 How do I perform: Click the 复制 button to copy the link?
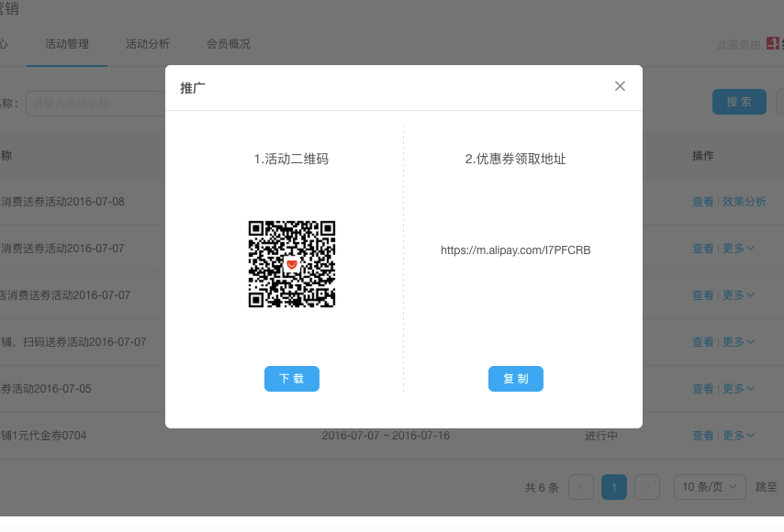pyautogui.click(x=516, y=379)
